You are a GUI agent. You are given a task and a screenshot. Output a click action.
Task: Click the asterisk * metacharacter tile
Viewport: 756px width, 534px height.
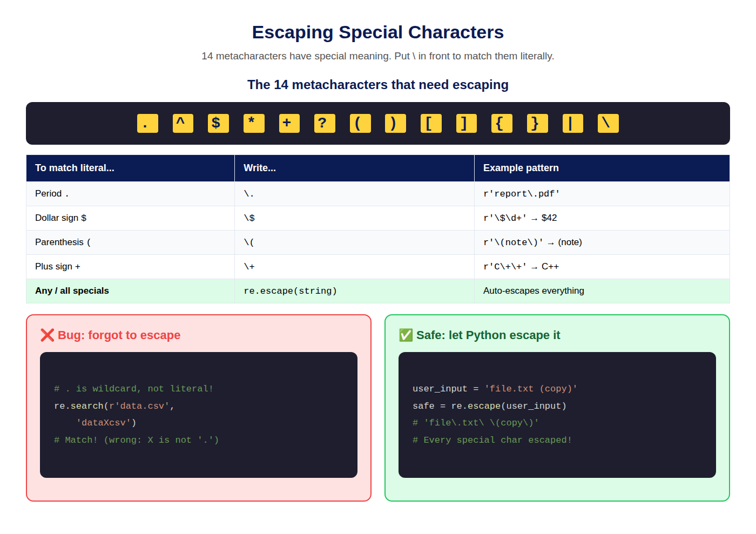coord(254,123)
